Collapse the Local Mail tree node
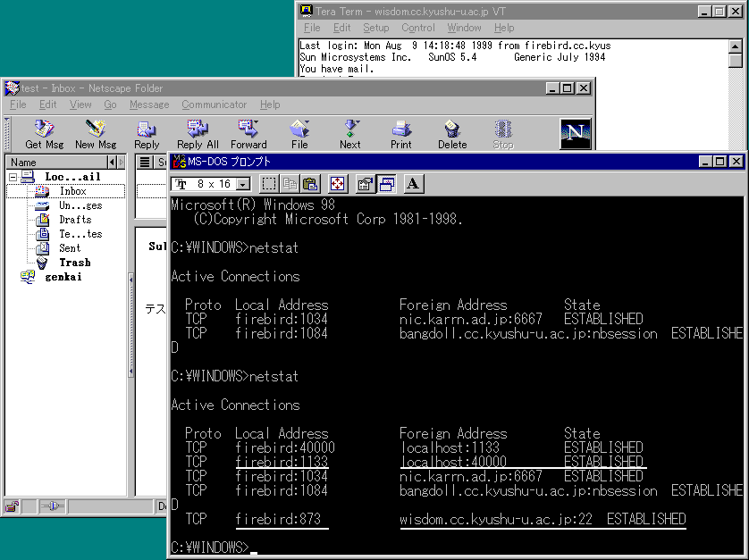 (x=13, y=177)
